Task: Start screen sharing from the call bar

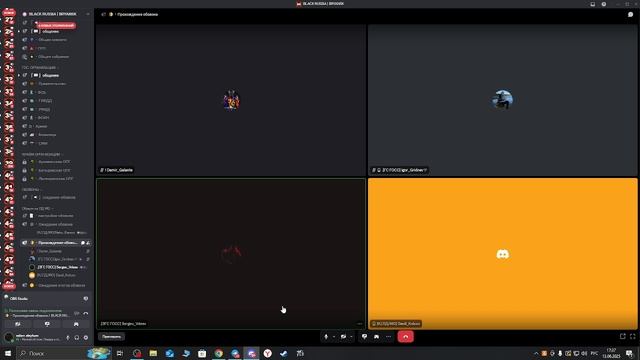Action: click(364, 337)
